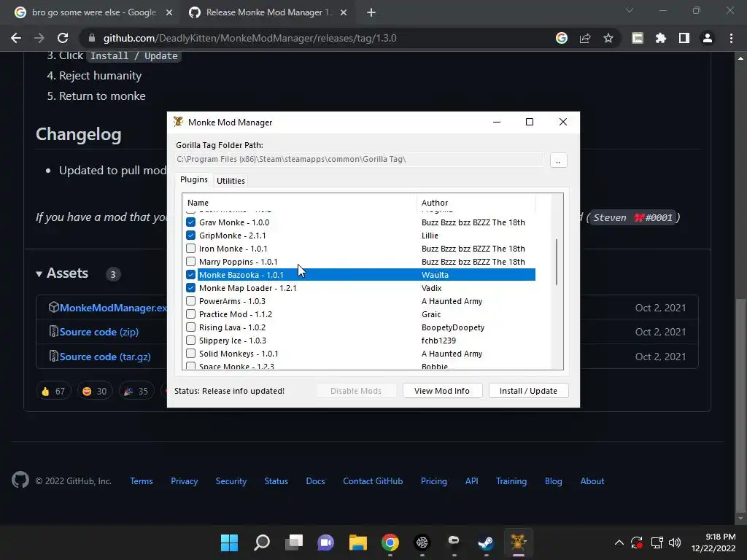Viewport: 747px width, 560px height.
Task: Click the party reaction 35
Action: click(x=136, y=391)
